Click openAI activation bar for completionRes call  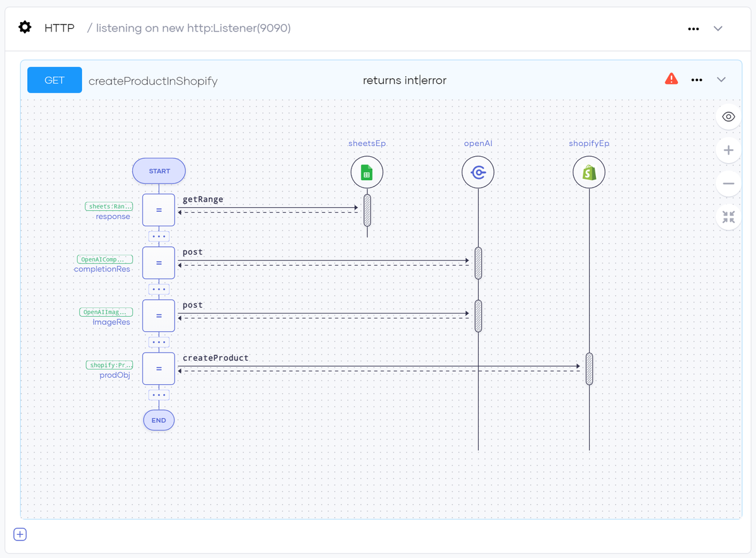(478, 263)
